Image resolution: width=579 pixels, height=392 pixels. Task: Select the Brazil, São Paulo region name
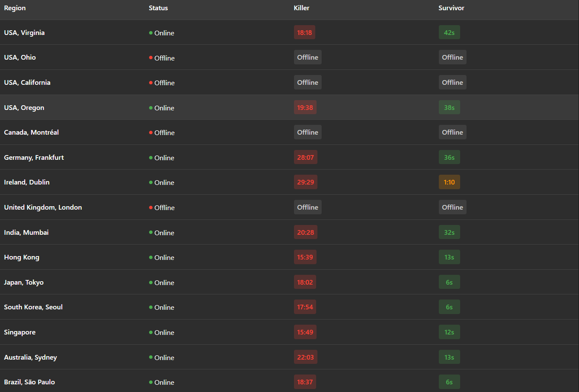[x=29, y=382]
